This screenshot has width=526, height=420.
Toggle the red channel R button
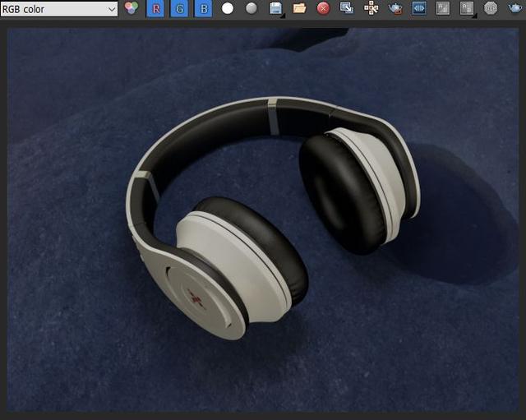point(156,9)
